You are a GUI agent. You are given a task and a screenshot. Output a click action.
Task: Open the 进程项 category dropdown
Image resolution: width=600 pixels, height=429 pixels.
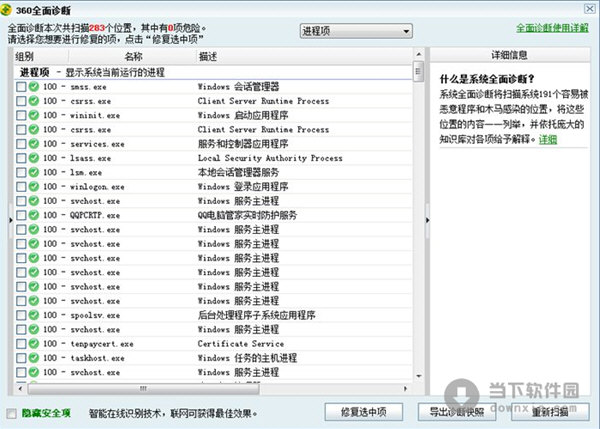(x=356, y=31)
